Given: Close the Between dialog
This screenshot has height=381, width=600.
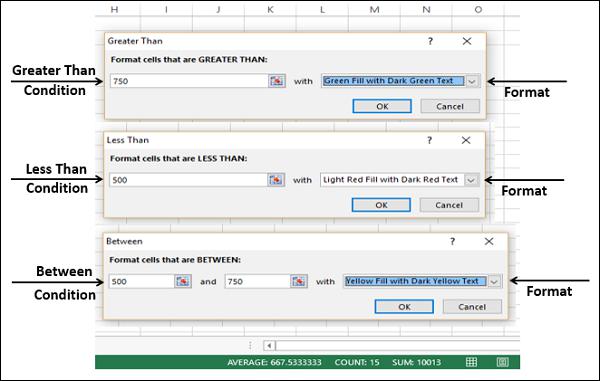Looking at the screenshot, I should tap(489, 241).
